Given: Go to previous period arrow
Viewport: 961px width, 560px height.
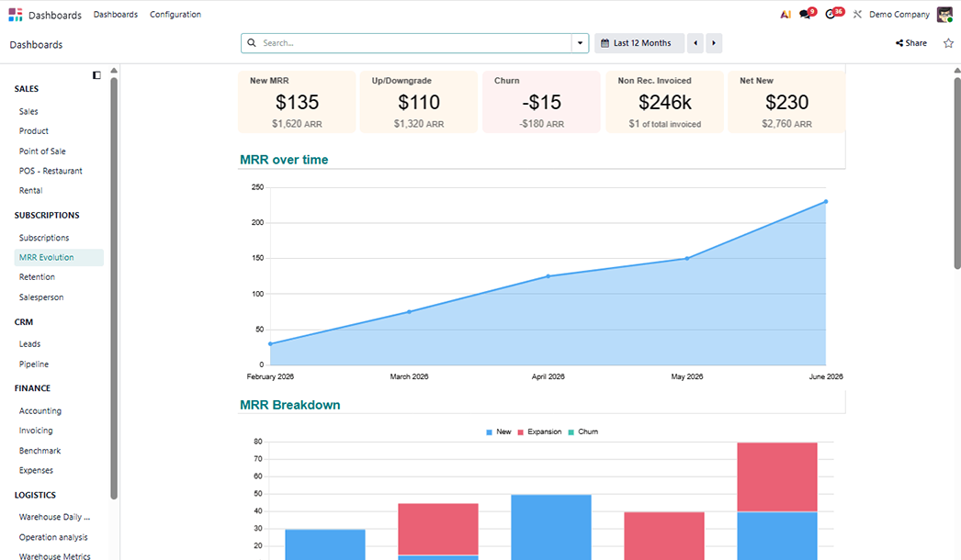Looking at the screenshot, I should [695, 43].
